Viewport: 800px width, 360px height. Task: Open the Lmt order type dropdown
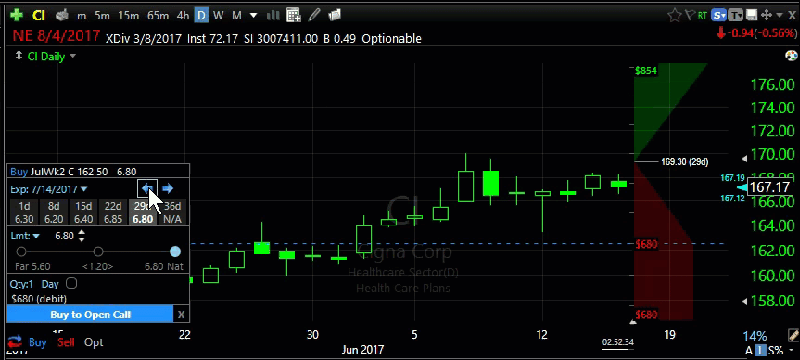click(25, 236)
